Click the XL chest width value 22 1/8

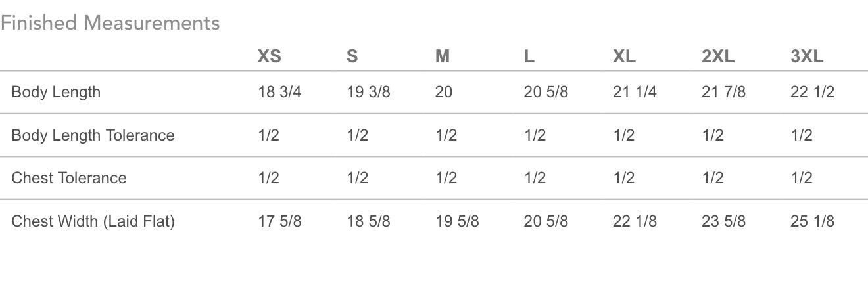(x=635, y=221)
